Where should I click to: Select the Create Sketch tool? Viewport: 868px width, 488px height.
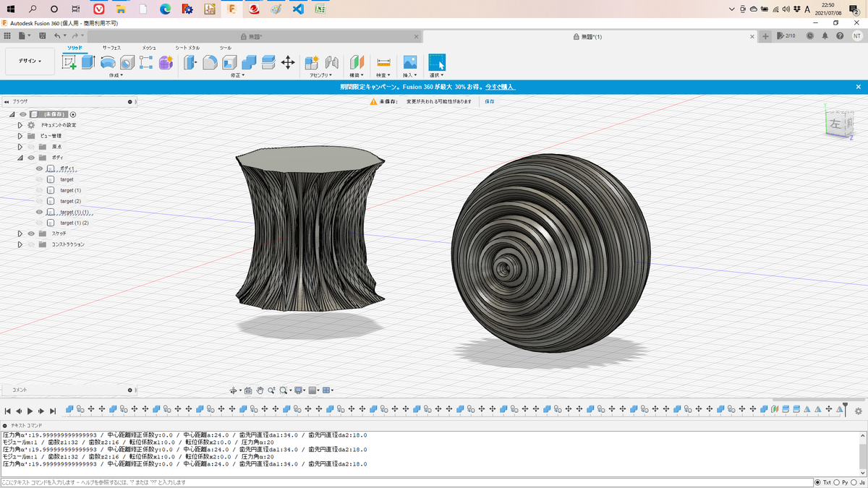click(x=69, y=62)
